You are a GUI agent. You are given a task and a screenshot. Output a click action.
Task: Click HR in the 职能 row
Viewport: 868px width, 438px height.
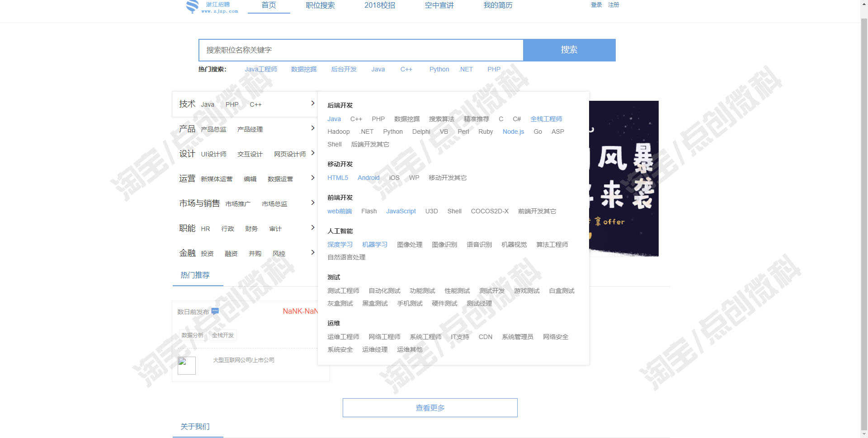205,229
